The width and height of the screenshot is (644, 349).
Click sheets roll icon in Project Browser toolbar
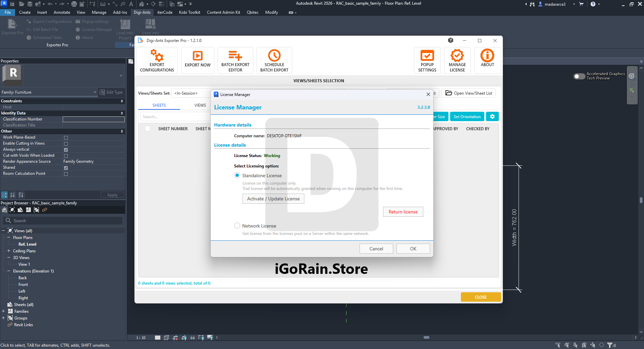[20, 210]
